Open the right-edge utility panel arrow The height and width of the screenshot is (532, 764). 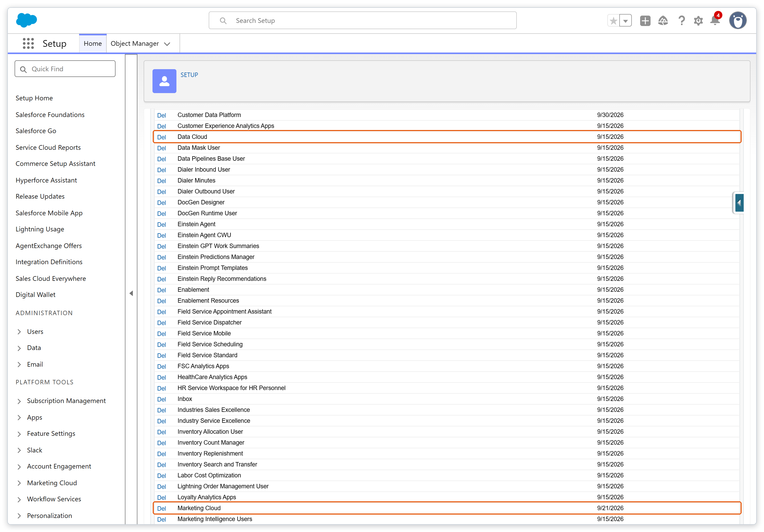point(739,203)
